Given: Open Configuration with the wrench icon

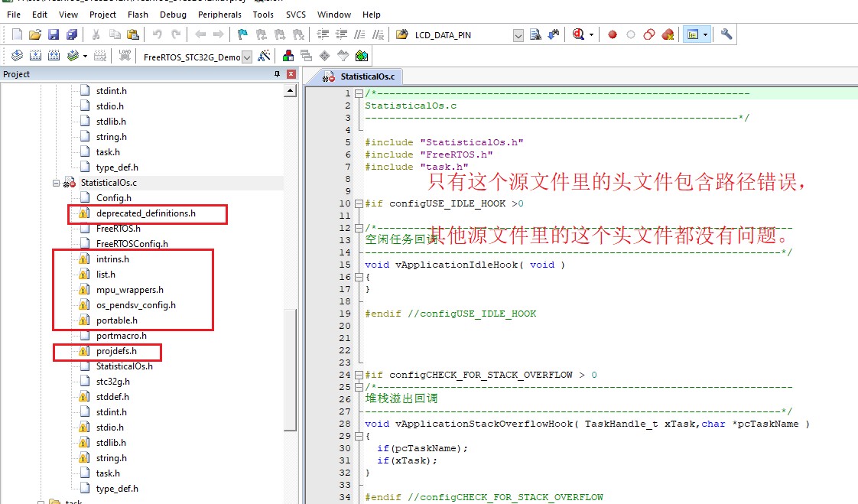Looking at the screenshot, I should click(x=726, y=34).
